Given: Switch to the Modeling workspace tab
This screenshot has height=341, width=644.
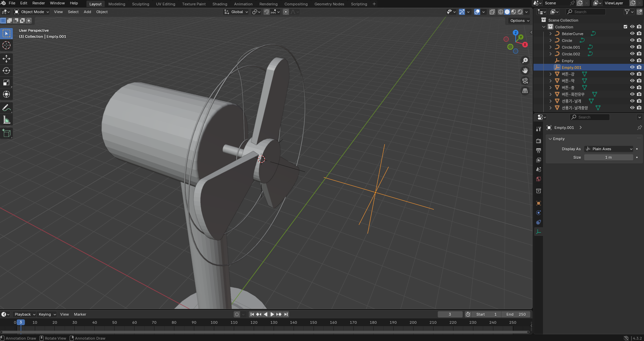Looking at the screenshot, I should click(117, 4).
